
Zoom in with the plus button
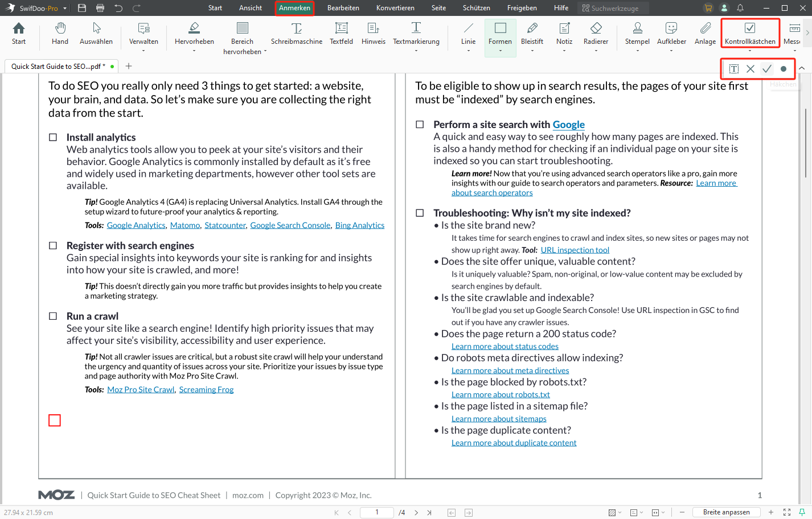click(x=771, y=513)
